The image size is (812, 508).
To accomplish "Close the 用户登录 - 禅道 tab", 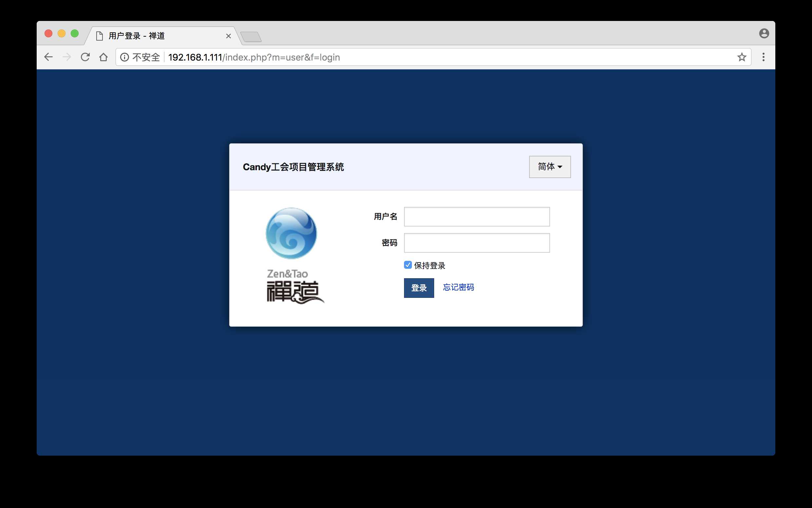I will (229, 36).
